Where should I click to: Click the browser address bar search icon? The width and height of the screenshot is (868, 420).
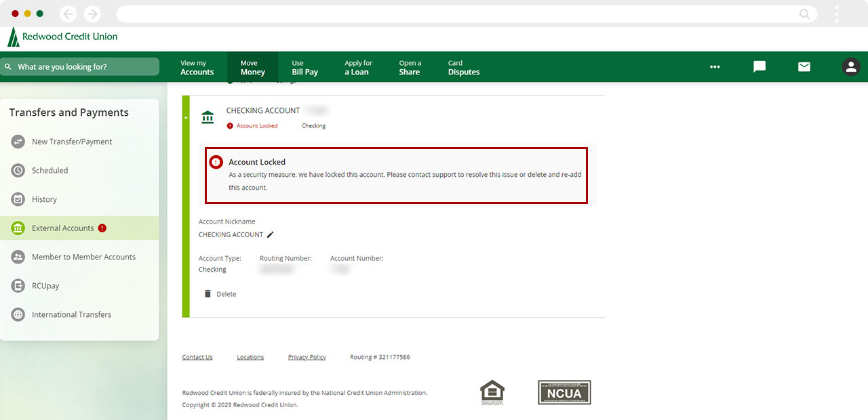click(x=805, y=14)
